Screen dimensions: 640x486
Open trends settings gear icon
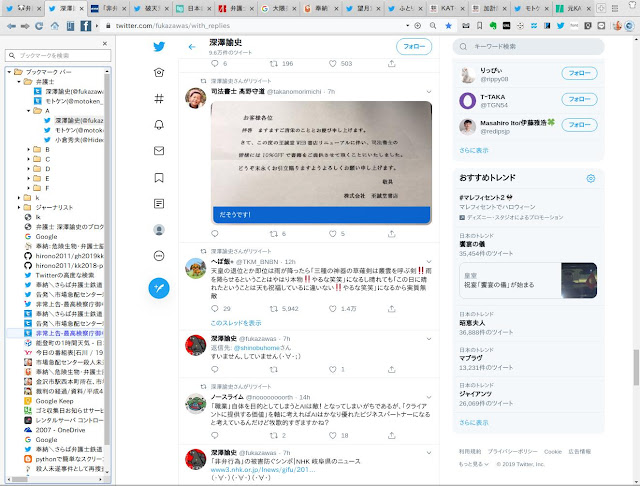pyautogui.click(x=591, y=178)
